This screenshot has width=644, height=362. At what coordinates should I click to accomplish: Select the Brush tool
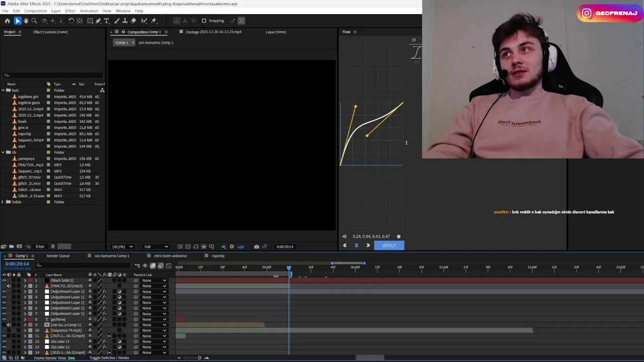117,21
